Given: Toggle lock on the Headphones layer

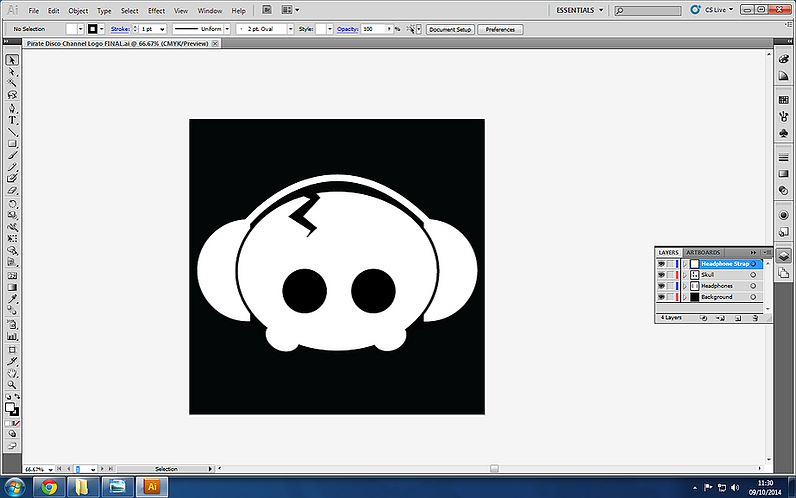Looking at the screenshot, I should (670, 286).
